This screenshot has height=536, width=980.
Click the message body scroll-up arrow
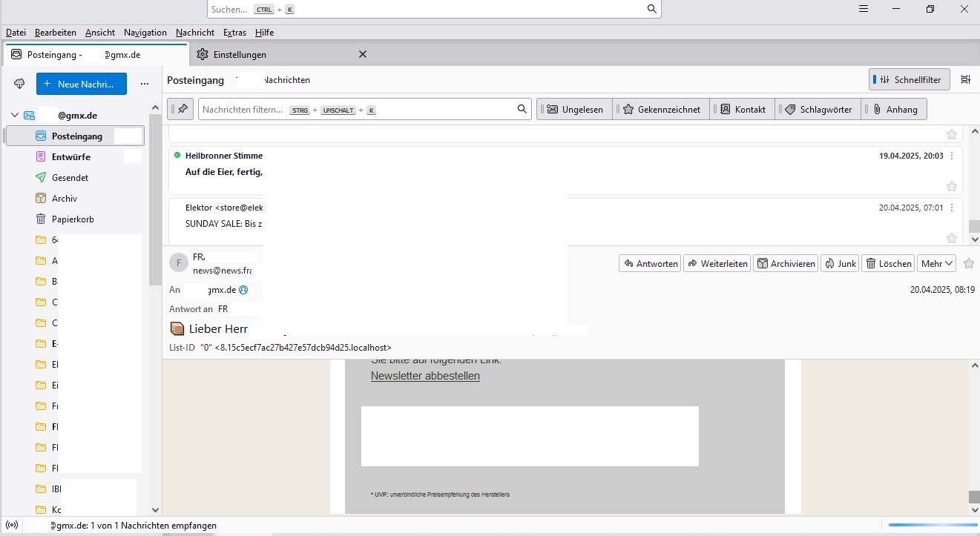click(974, 365)
